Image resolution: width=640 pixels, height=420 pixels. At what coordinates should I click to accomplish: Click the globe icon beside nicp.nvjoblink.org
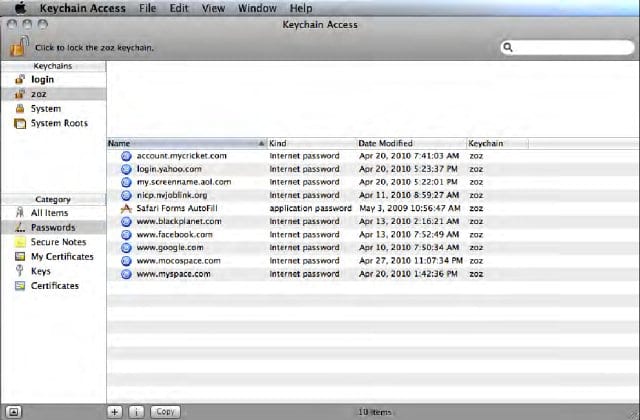[127, 195]
